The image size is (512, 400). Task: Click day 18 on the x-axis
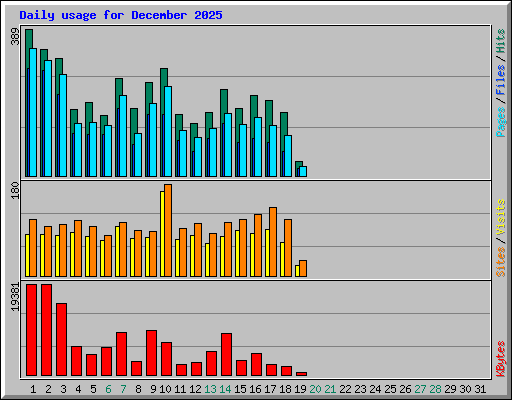tap(285, 389)
